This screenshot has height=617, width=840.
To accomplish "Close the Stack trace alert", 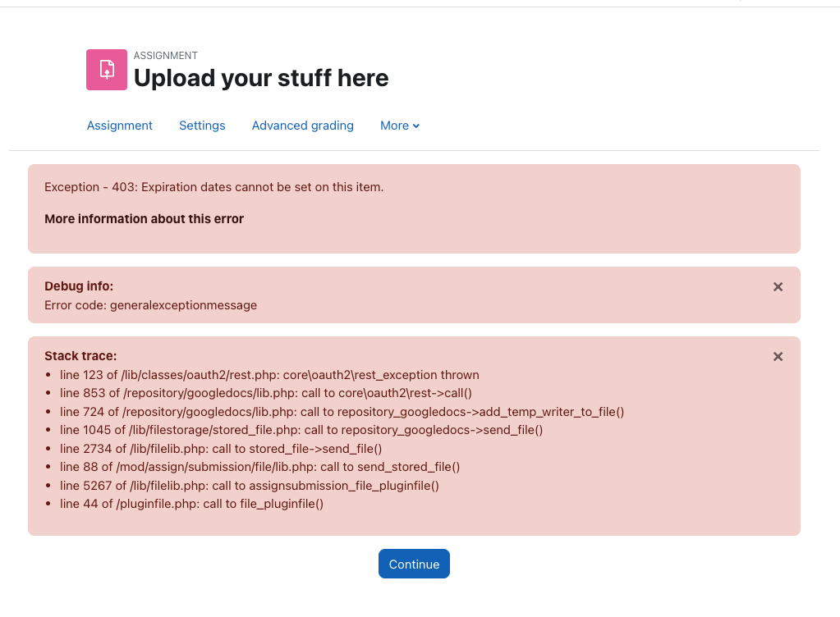I will pyautogui.click(x=778, y=356).
